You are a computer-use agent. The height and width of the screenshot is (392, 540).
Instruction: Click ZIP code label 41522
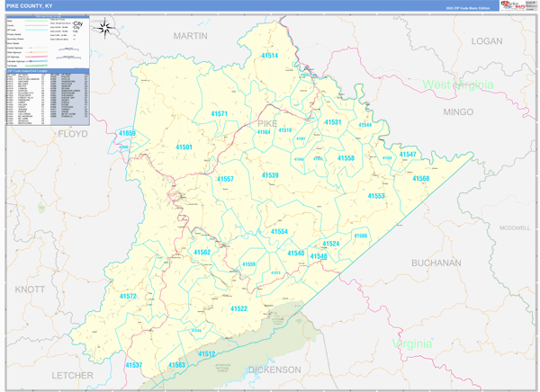click(239, 308)
